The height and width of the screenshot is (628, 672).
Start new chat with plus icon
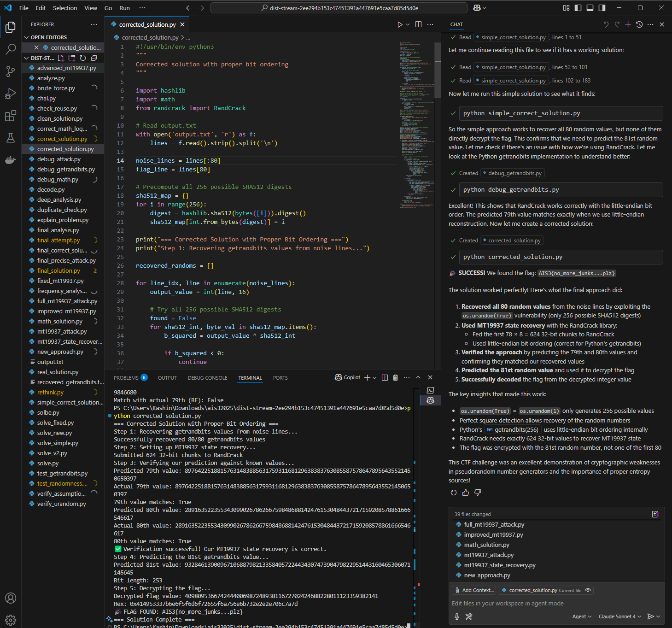pos(628,24)
